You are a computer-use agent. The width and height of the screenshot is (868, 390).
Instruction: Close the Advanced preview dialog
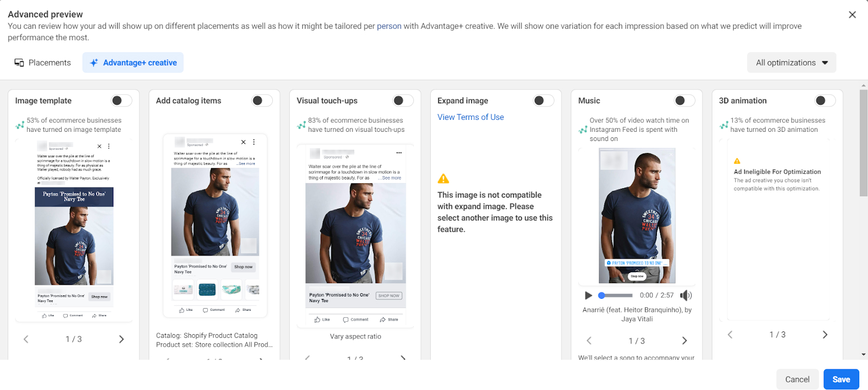852,15
